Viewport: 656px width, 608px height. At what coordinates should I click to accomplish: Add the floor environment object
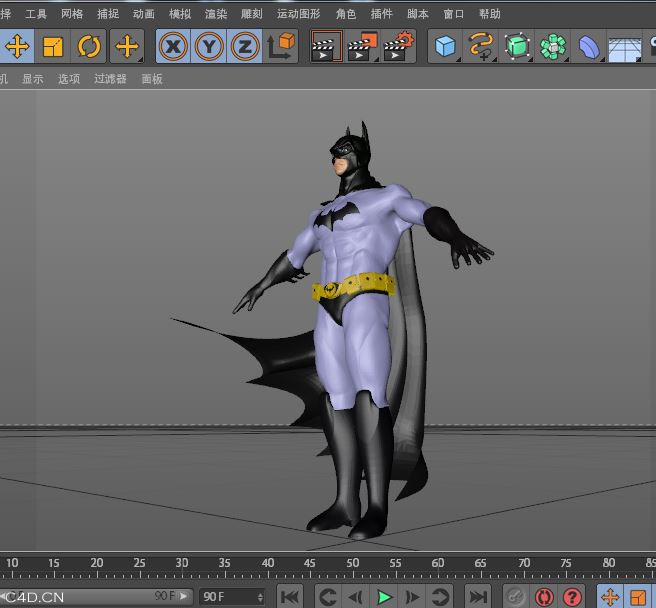click(x=625, y=47)
